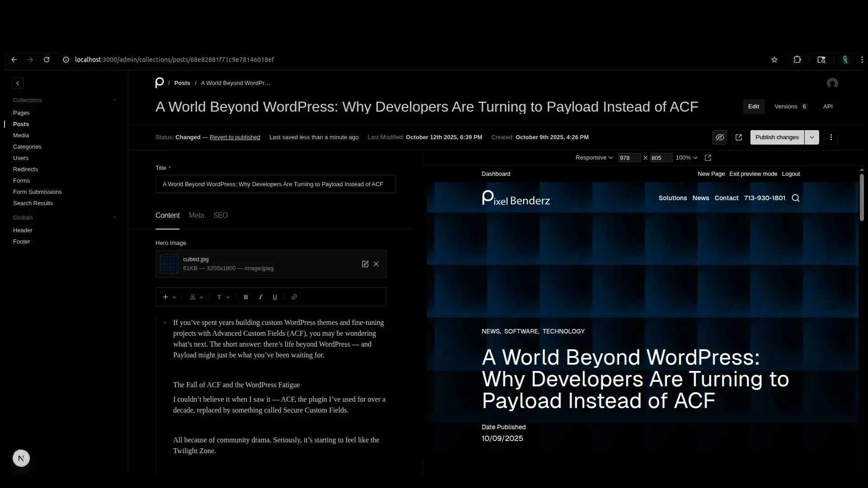Open the 100% zoom level dropdown
This screenshot has width=868, height=488.
[686, 157]
